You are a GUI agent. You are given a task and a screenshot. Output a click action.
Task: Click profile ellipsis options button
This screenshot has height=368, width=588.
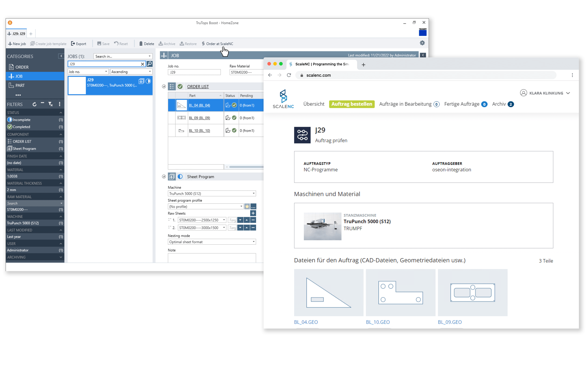253,207
